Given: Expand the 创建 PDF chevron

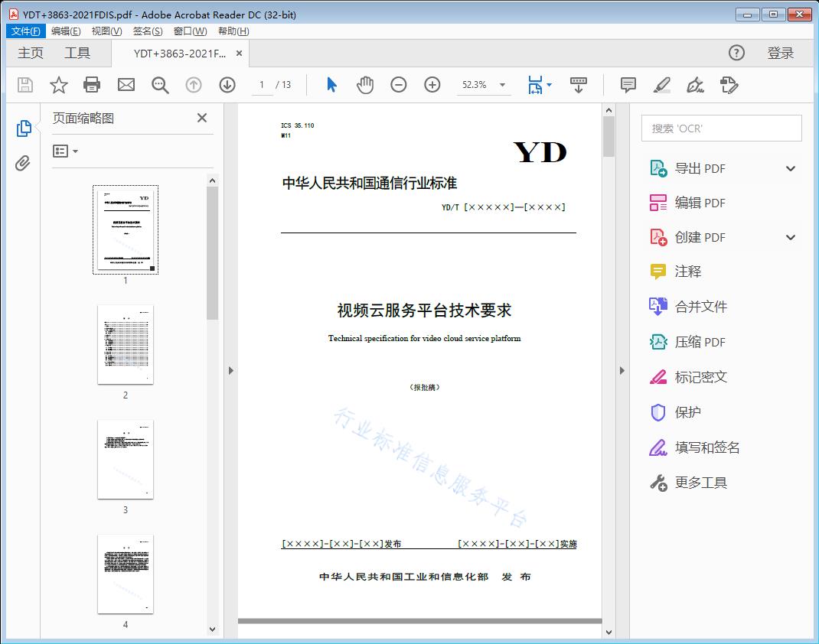Looking at the screenshot, I should (x=790, y=237).
